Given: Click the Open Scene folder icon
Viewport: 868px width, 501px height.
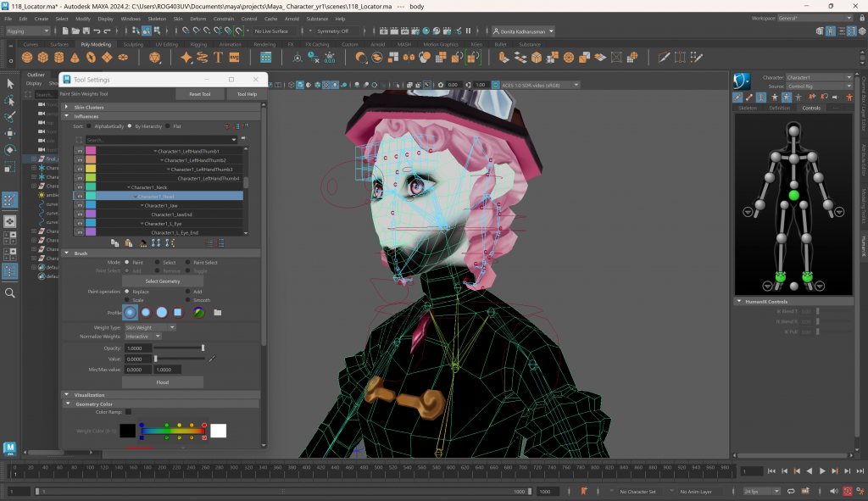Looking at the screenshot, I should [75, 31].
